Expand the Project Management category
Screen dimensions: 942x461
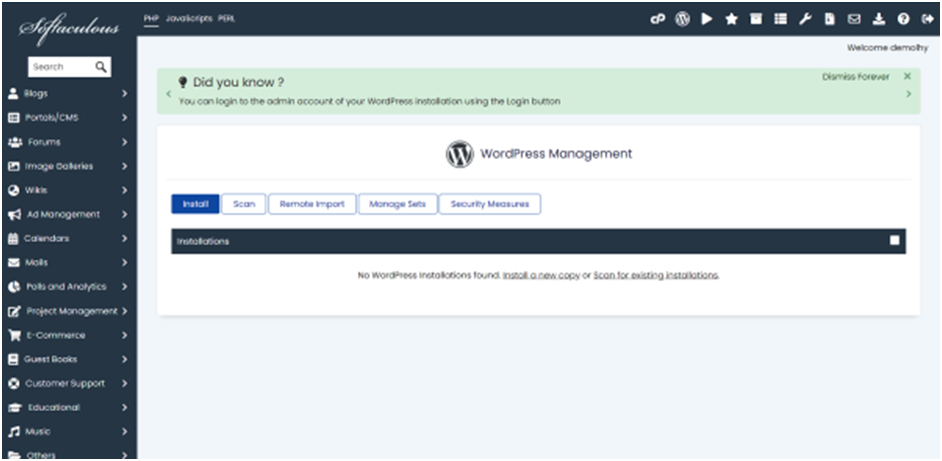point(68,311)
